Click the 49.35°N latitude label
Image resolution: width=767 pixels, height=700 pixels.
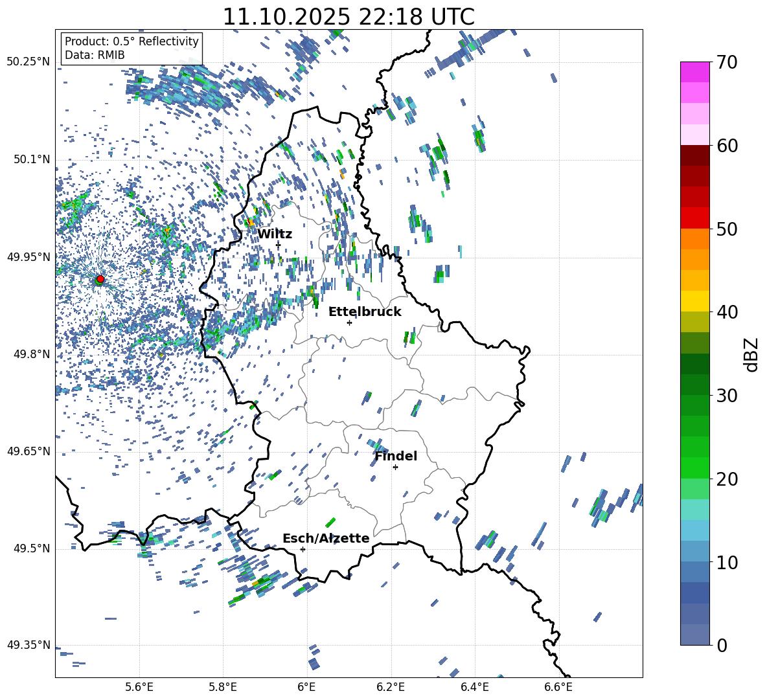(29, 645)
